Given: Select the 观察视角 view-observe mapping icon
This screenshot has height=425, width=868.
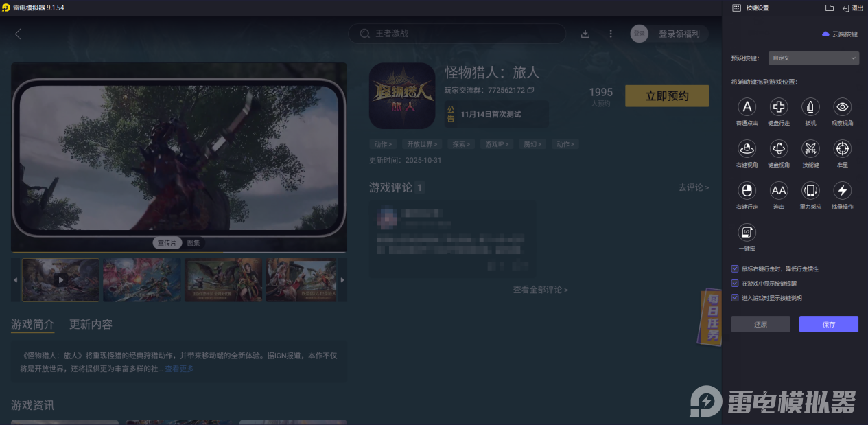Looking at the screenshot, I should click(842, 108).
